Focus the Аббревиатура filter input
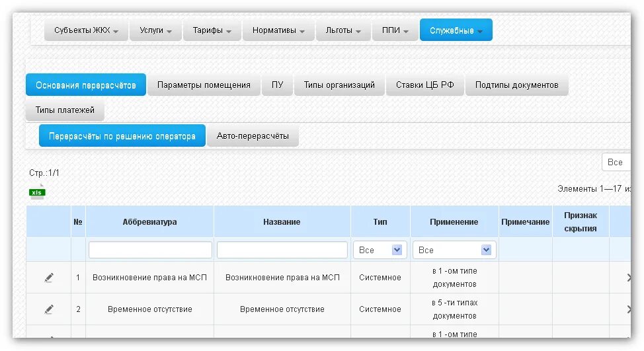The height and width of the screenshot is (351, 644). 150,250
